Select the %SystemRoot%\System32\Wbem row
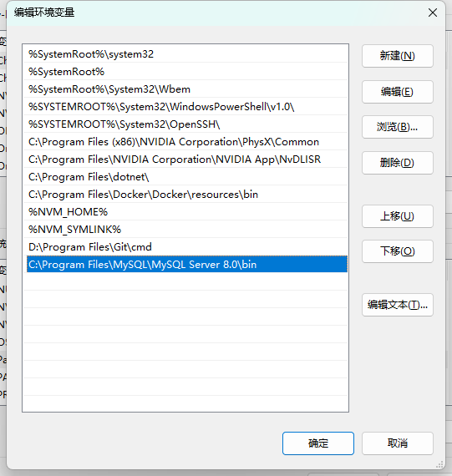The image size is (452, 476). coord(185,89)
